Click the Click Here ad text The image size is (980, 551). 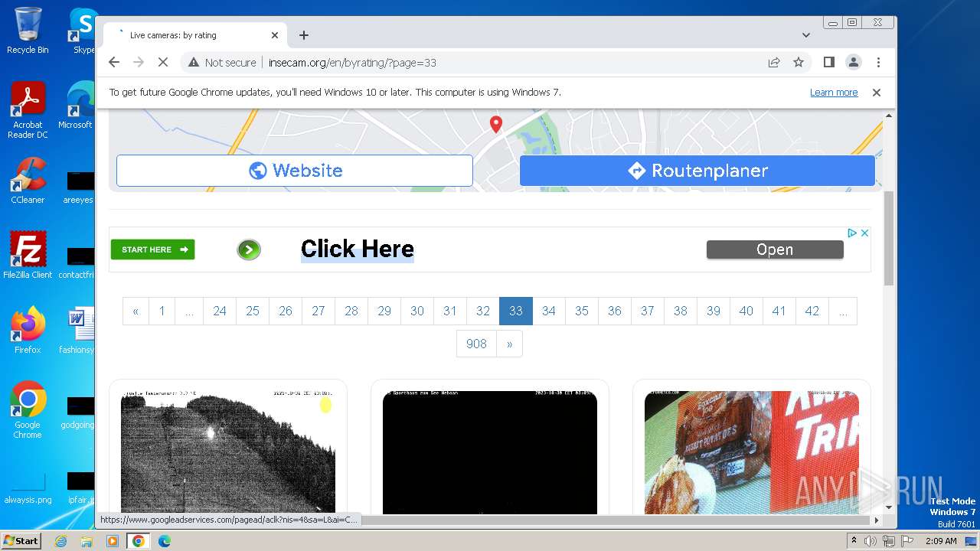pyautogui.click(x=358, y=249)
